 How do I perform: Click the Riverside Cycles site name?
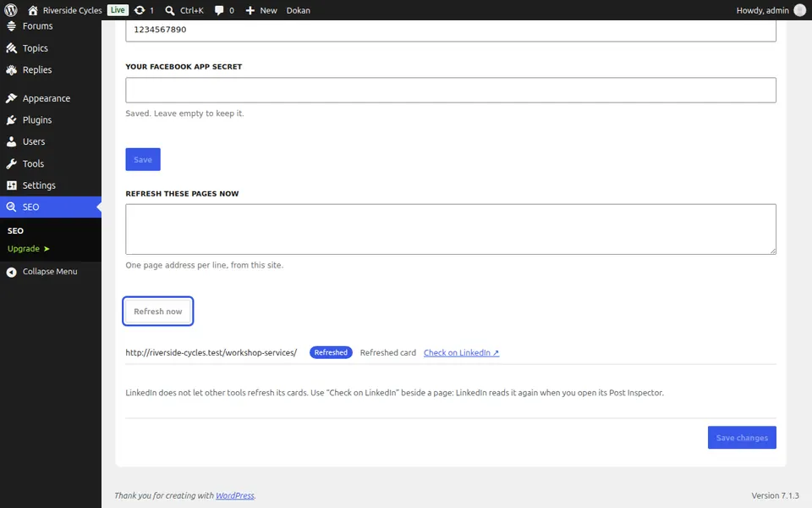point(73,10)
